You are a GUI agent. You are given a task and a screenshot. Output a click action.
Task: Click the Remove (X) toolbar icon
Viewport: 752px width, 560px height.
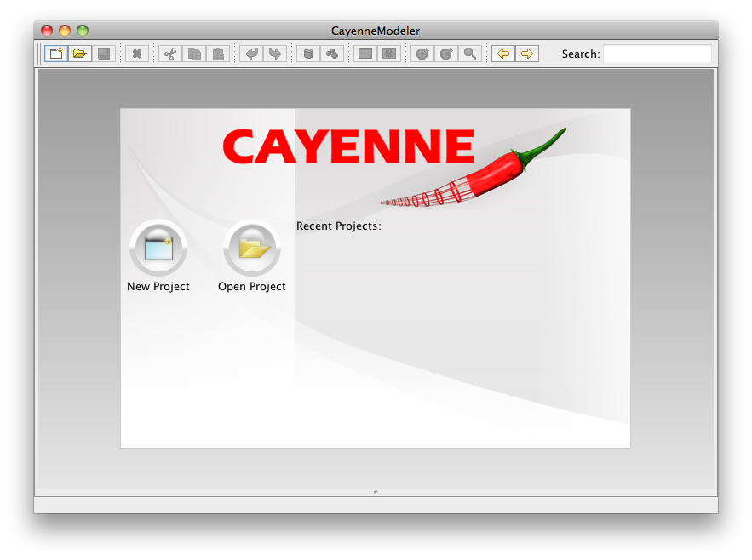click(136, 54)
